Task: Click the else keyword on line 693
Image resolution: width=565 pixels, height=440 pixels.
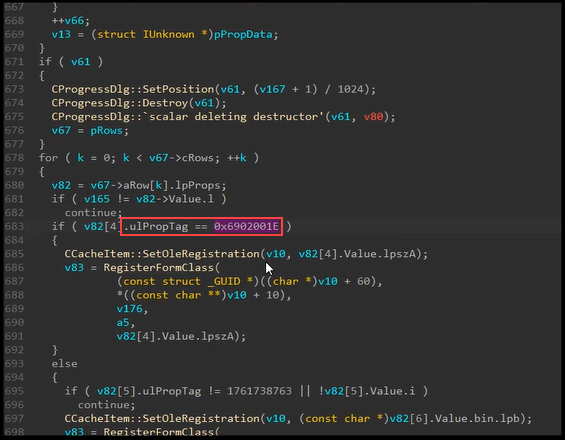Action: pos(64,364)
